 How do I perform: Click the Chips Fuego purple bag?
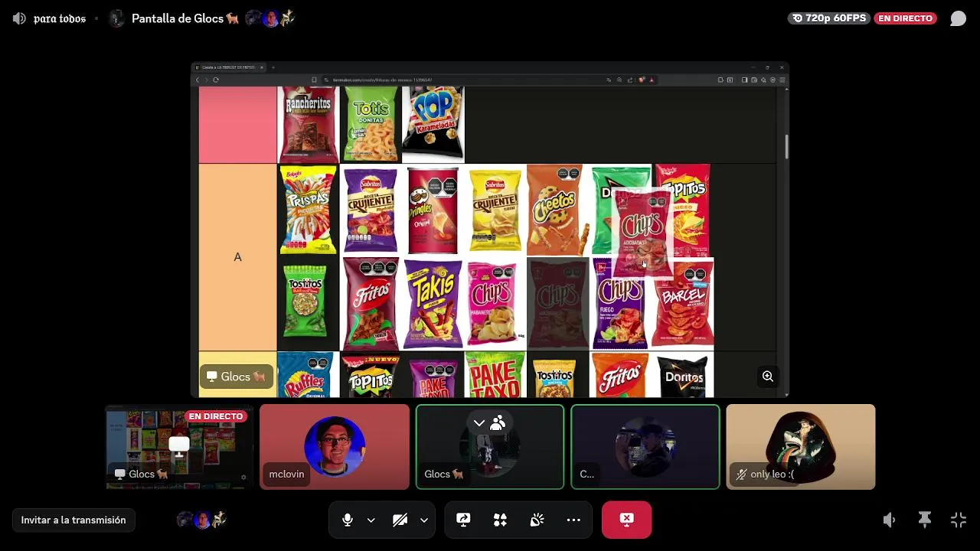coord(620,305)
